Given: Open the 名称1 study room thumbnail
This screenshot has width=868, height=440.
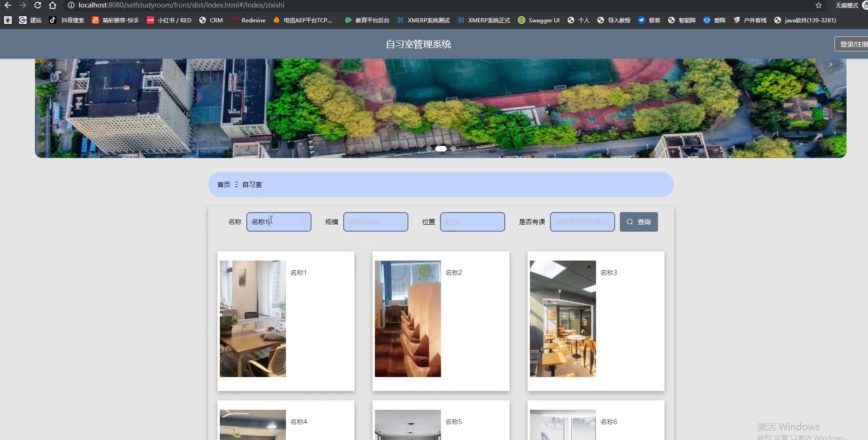Looking at the screenshot, I should pyautogui.click(x=253, y=319).
